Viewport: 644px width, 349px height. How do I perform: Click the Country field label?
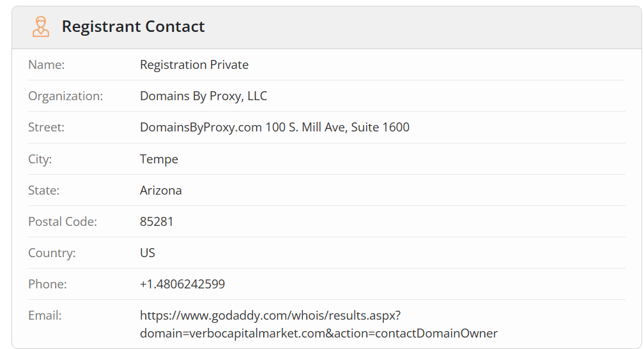point(52,253)
